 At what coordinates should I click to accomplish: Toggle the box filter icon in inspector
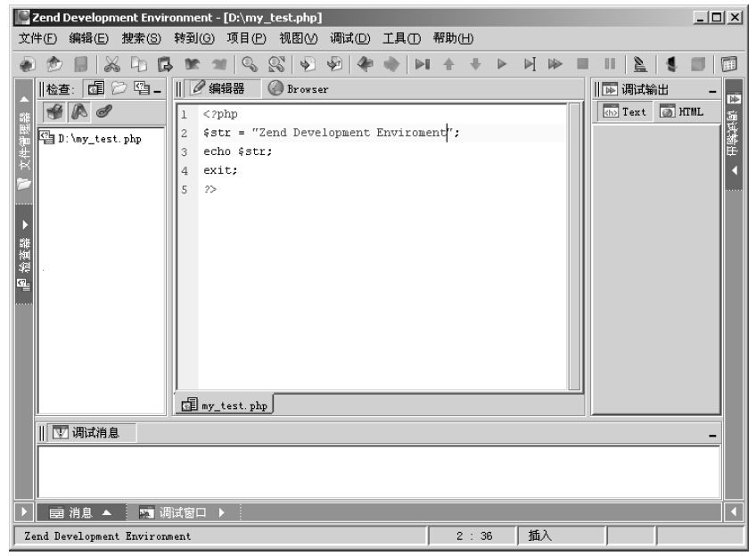[x=54, y=111]
